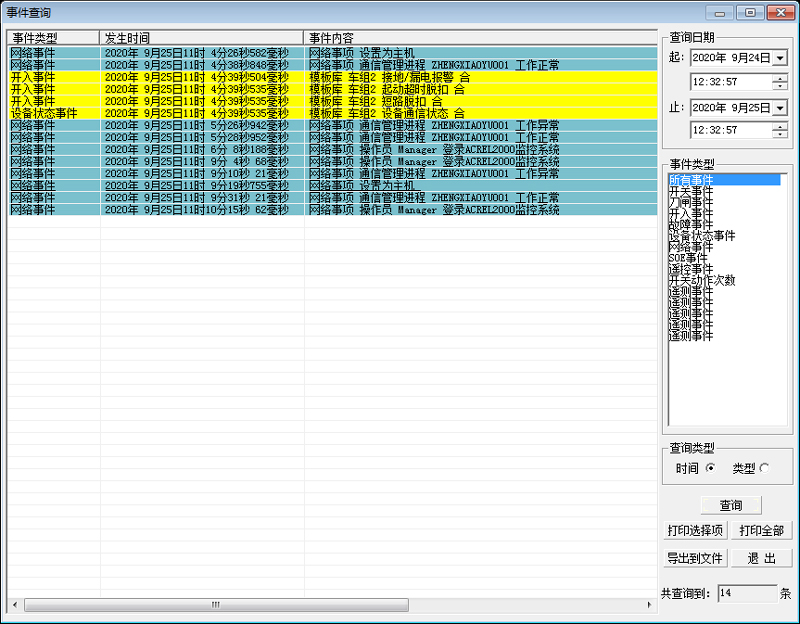Select the row timed 9分31秒 21毫秒
The height and width of the screenshot is (624, 800).
coord(333,198)
